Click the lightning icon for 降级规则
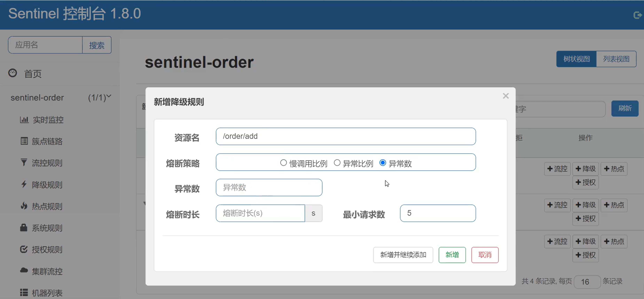This screenshot has height=299, width=644. [x=24, y=184]
